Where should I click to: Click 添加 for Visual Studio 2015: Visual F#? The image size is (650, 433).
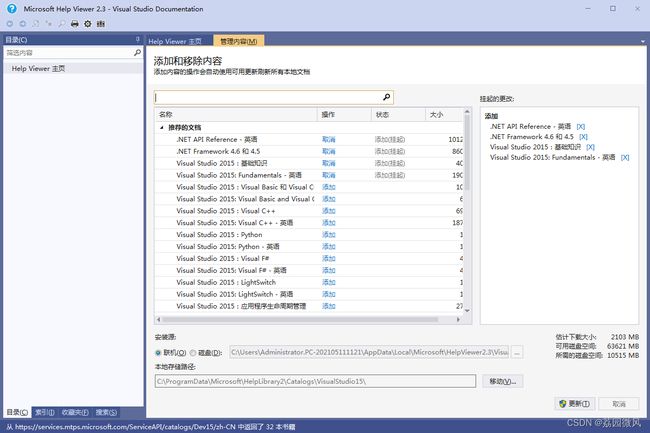click(x=329, y=259)
